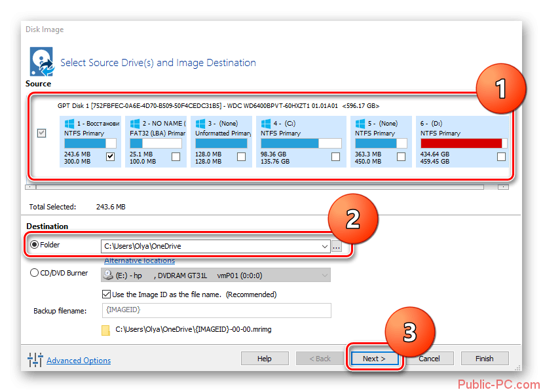Click the Next button
Image resolution: width=543 pixels, height=392 pixels.
[374, 359]
